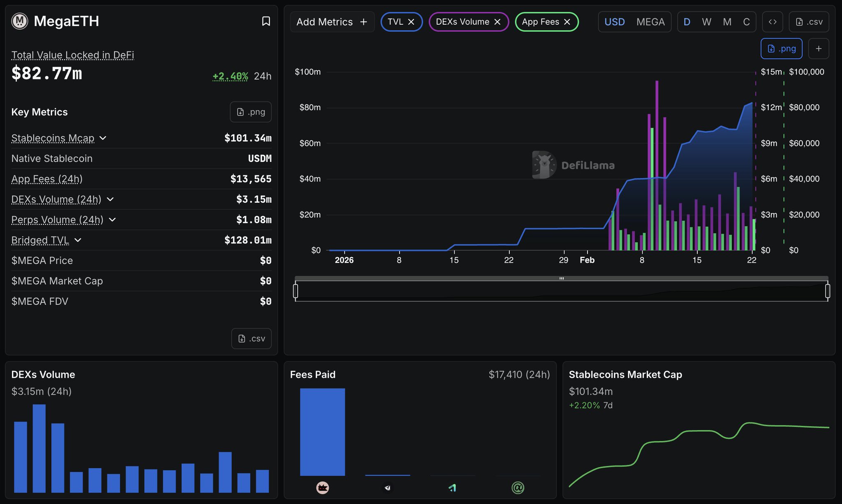Switch chart interval to weekly (W)
Screen dimensions: 842x504
point(706,22)
